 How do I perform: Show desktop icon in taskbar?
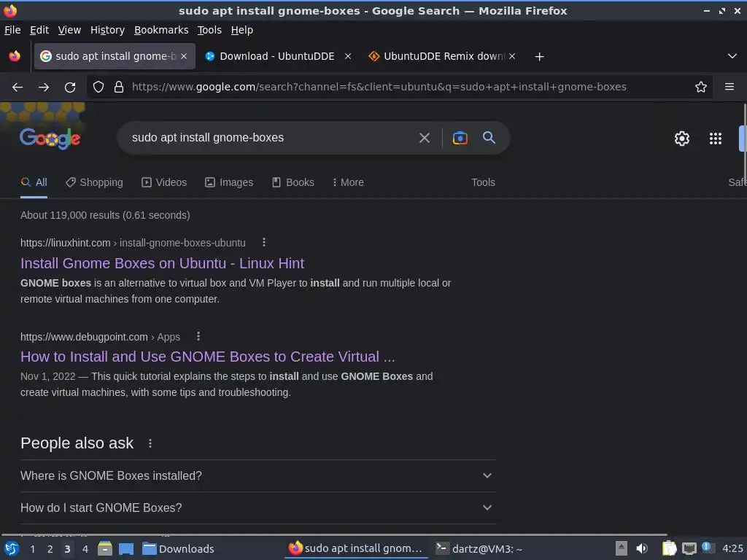tap(126, 549)
